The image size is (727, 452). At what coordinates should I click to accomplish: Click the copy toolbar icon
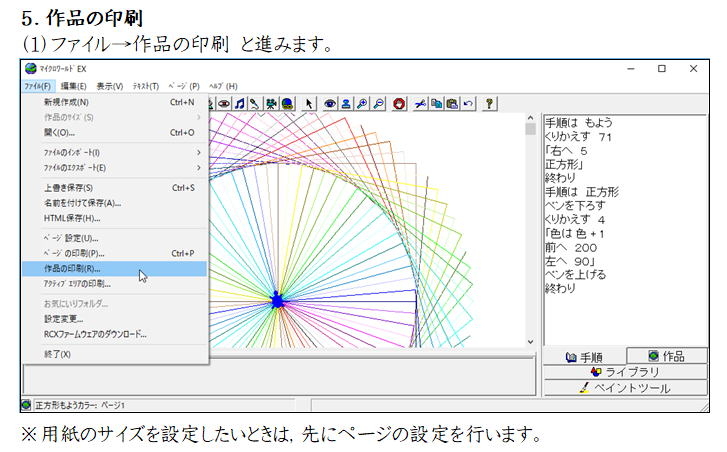436,104
